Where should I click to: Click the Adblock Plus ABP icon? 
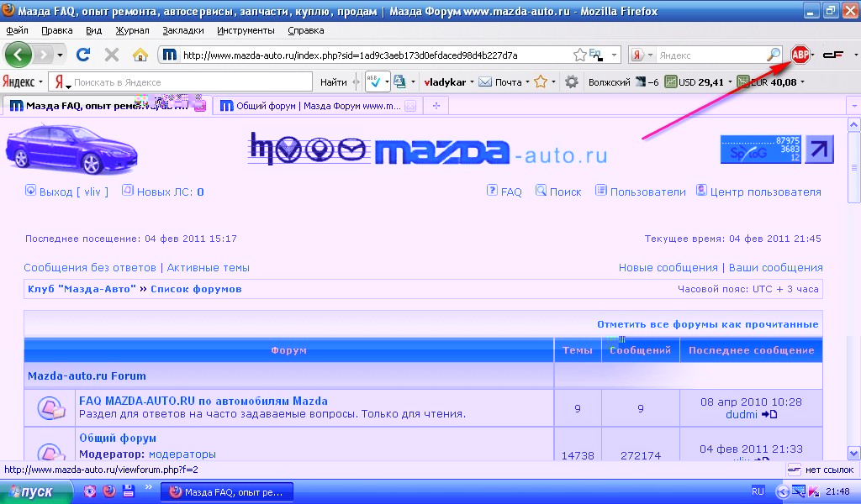[800, 55]
